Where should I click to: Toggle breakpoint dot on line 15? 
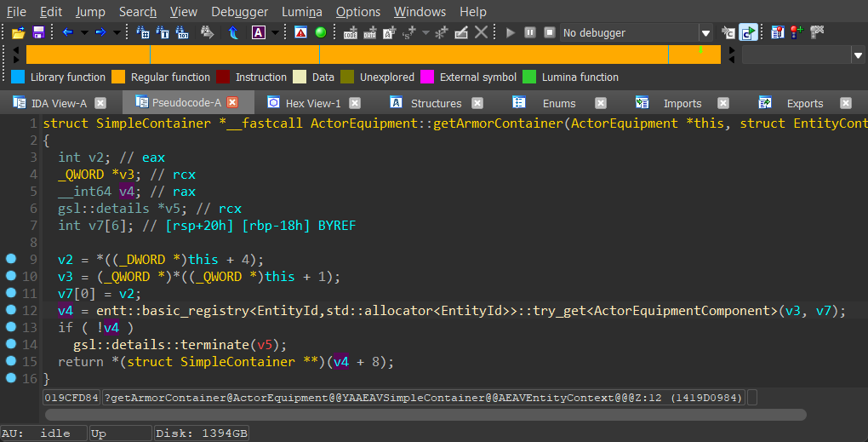point(11,362)
